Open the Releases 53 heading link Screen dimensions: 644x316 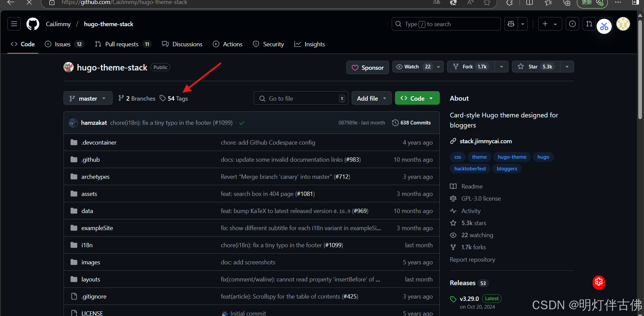(x=469, y=283)
